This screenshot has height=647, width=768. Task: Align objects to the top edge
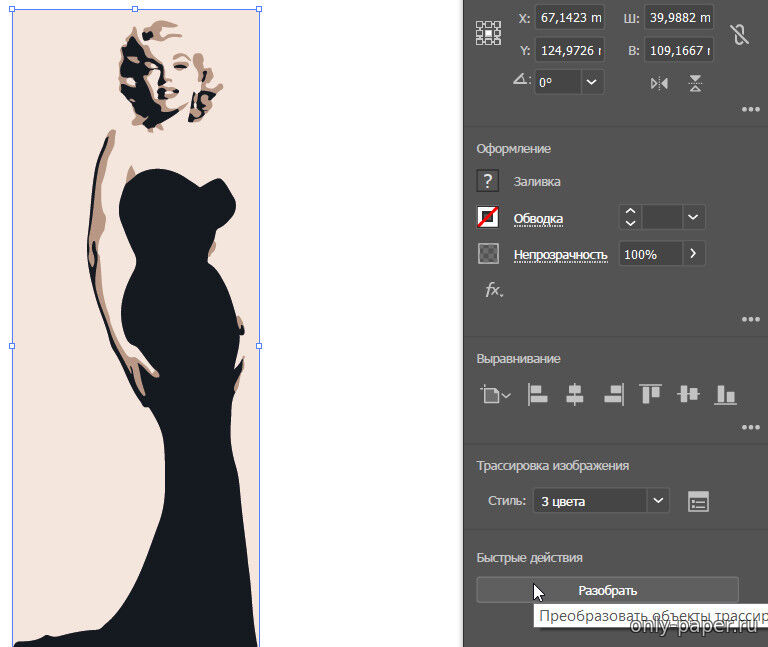coord(650,394)
